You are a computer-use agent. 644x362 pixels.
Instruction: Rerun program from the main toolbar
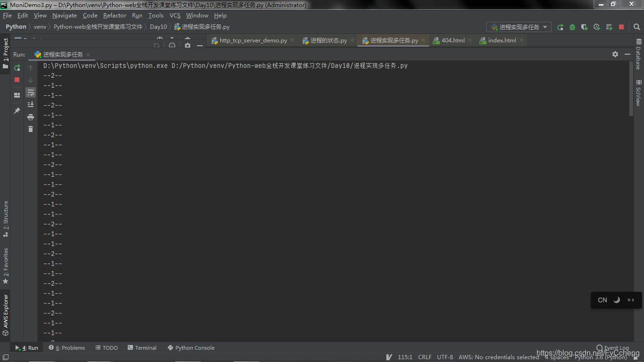coord(560,27)
